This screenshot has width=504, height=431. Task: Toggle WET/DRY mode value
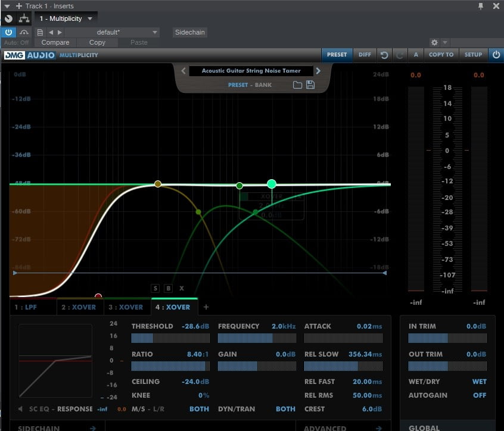point(479,382)
